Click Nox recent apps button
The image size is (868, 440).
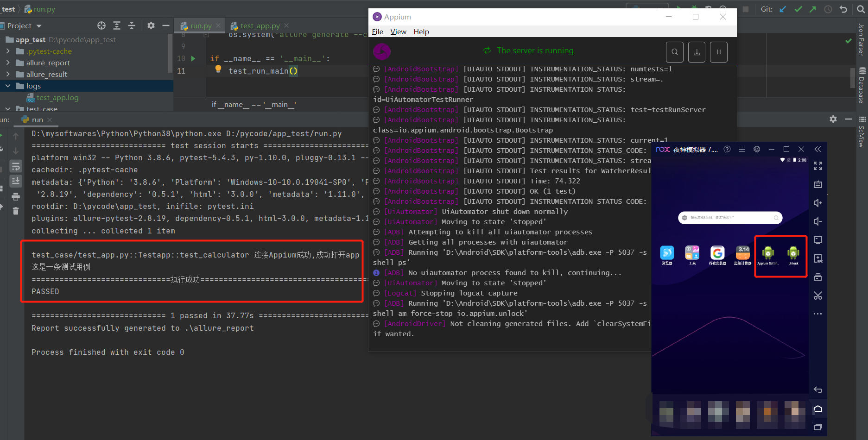(818, 427)
